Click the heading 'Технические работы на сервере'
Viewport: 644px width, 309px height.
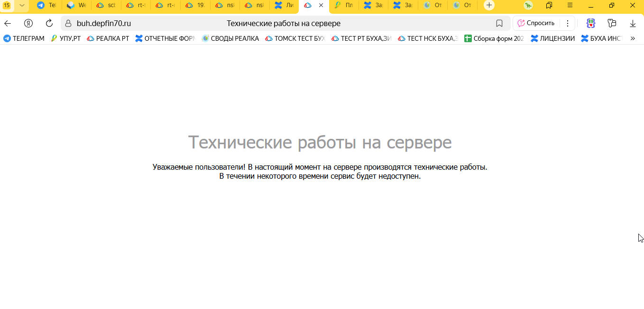click(x=320, y=142)
